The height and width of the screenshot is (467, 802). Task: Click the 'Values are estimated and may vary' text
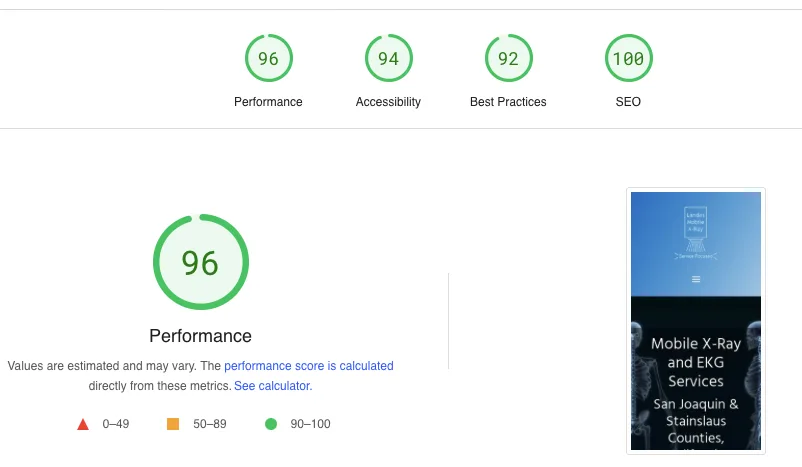click(x=102, y=366)
